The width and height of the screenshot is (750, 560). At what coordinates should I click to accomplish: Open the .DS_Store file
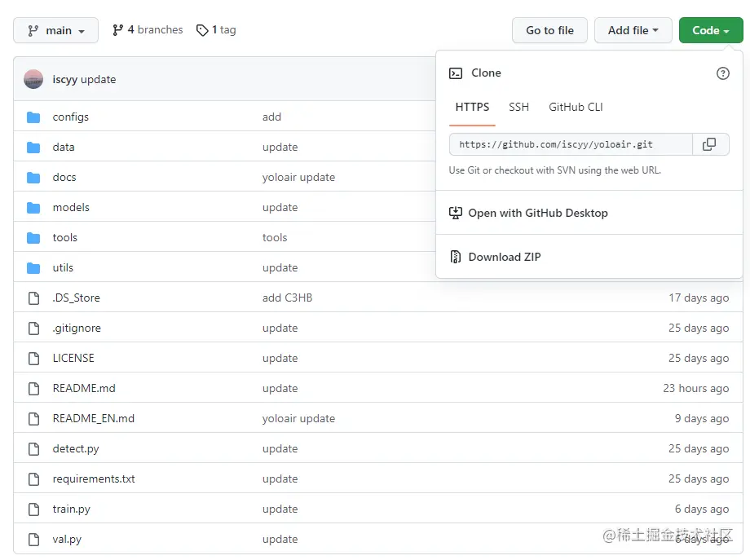76,298
